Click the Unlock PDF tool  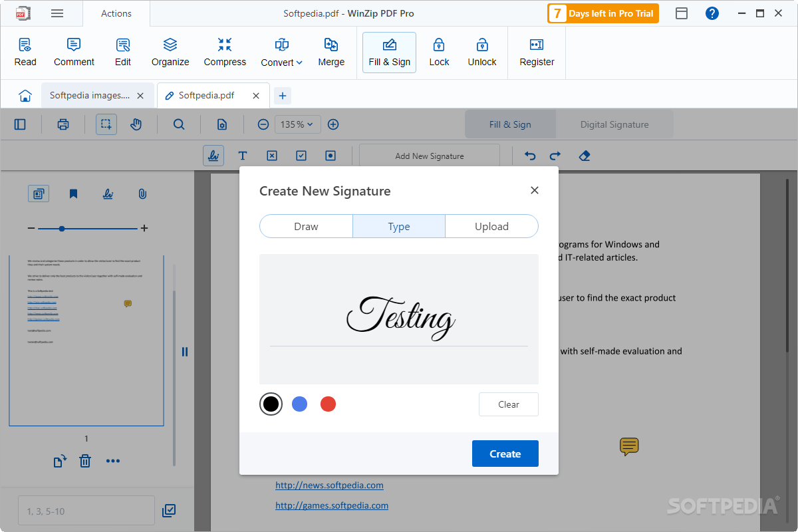[482, 53]
